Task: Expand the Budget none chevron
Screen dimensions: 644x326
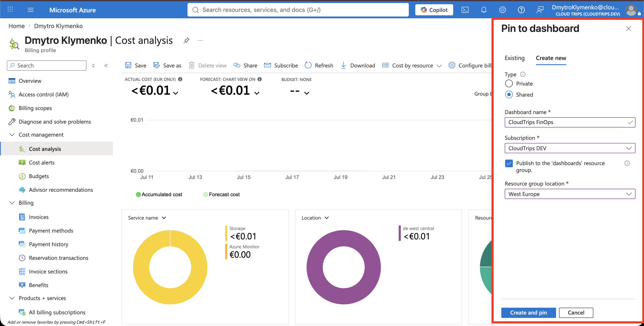Action: 307,93
